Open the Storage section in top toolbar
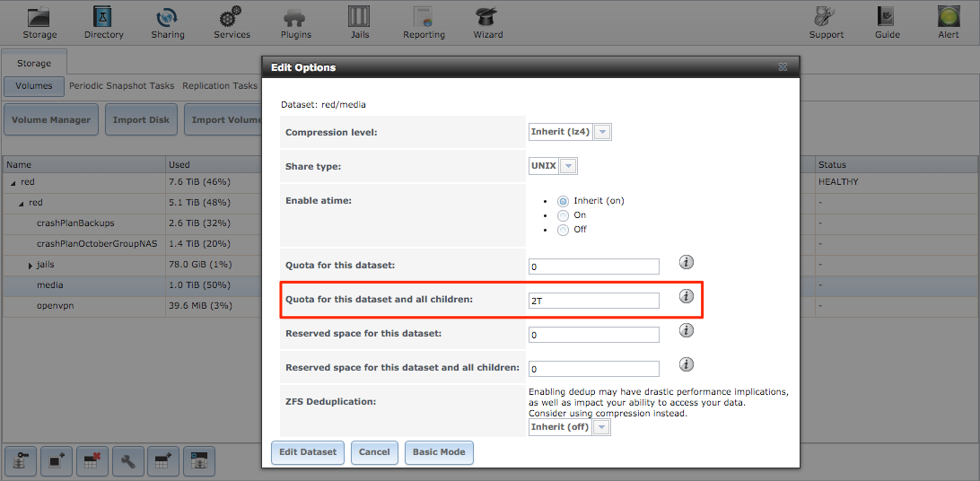980x481 pixels. click(39, 22)
